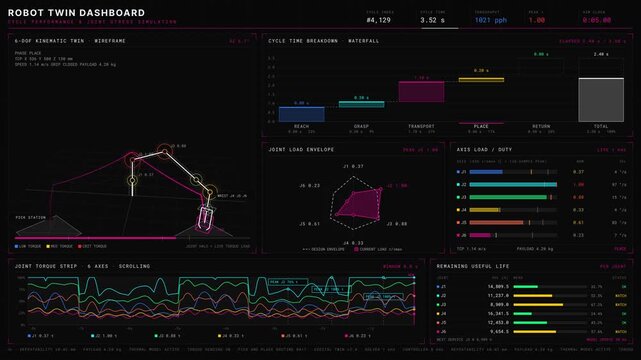Click the red peak value 1.00 in header
641x360 pixels.
coord(536,20)
